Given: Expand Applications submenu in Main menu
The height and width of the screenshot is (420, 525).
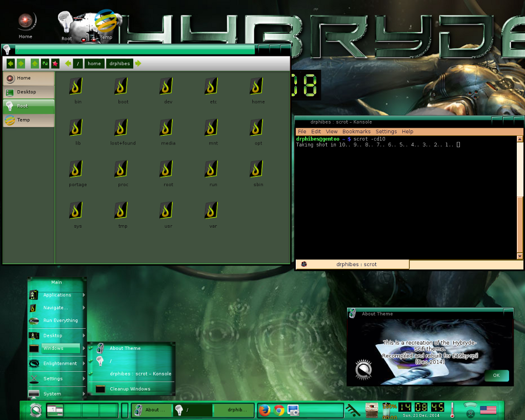Looking at the screenshot, I should [57, 295].
